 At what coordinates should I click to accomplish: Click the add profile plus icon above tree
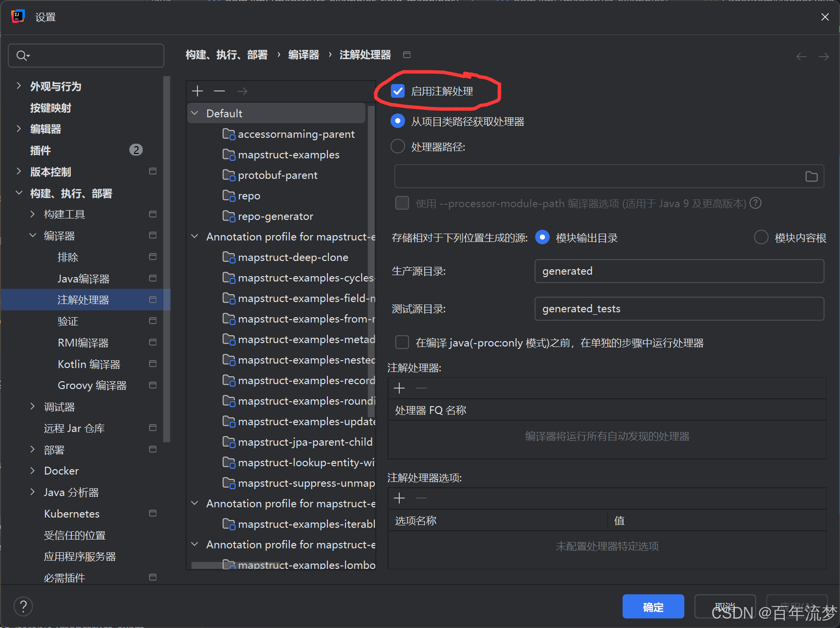point(197,91)
